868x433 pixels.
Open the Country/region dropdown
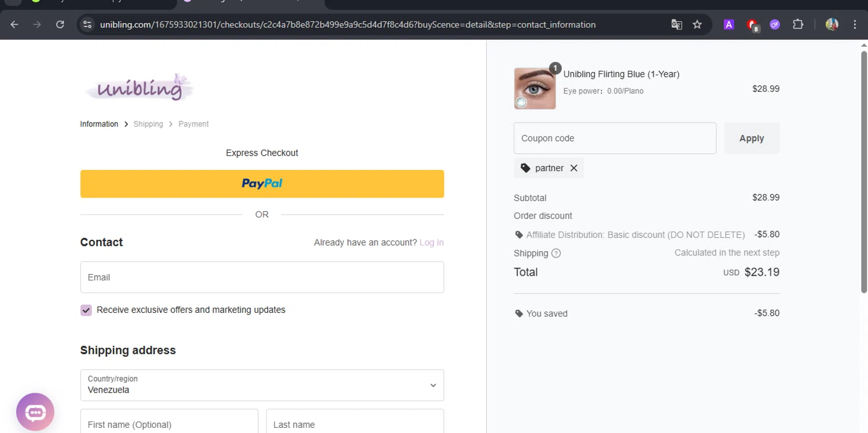click(262, 385)
